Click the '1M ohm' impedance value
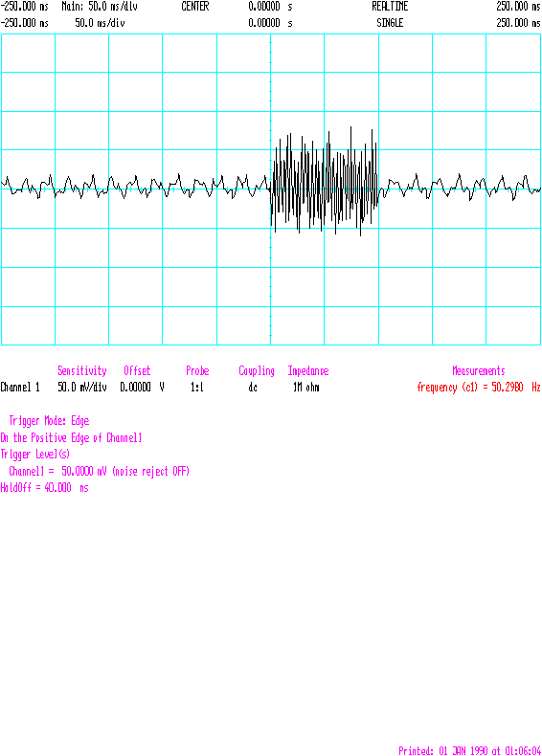The width and height of the screenshot is (542, 756). coord(305,387)
